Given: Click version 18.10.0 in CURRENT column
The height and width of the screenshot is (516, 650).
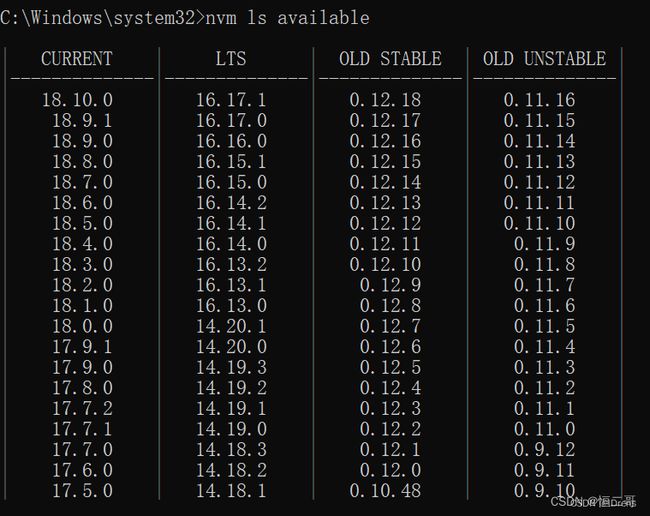Looking at the screenshot, I should coord(77,100).
